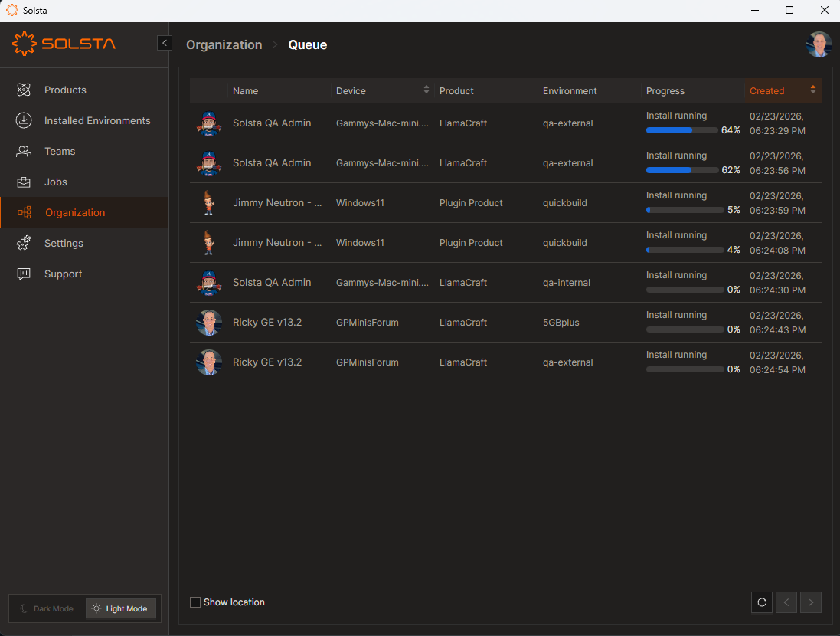Screen dimensions: 840x636
Task: Click the Product column header
Action: 456,91
